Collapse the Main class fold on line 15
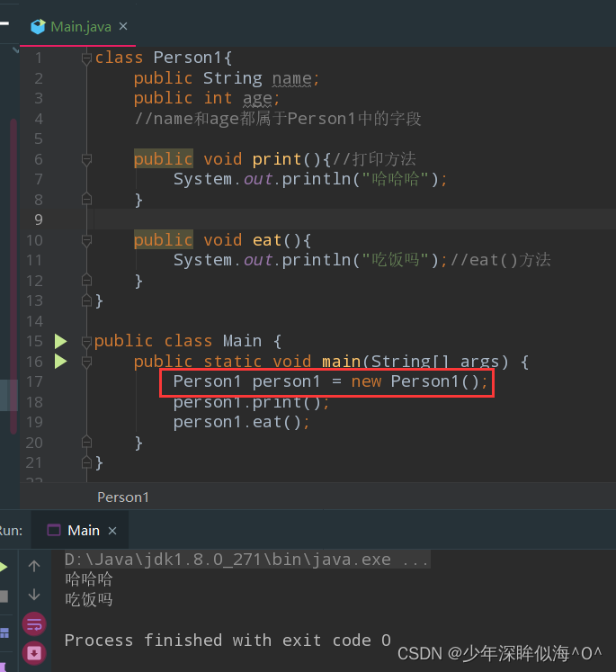 (x=86, y=342)
